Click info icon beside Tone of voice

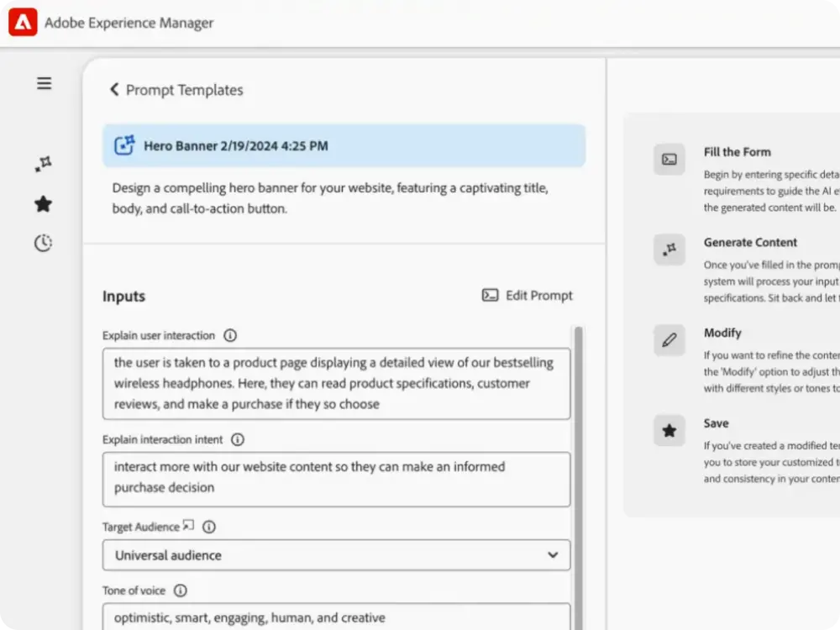click(x=180, y=591)
